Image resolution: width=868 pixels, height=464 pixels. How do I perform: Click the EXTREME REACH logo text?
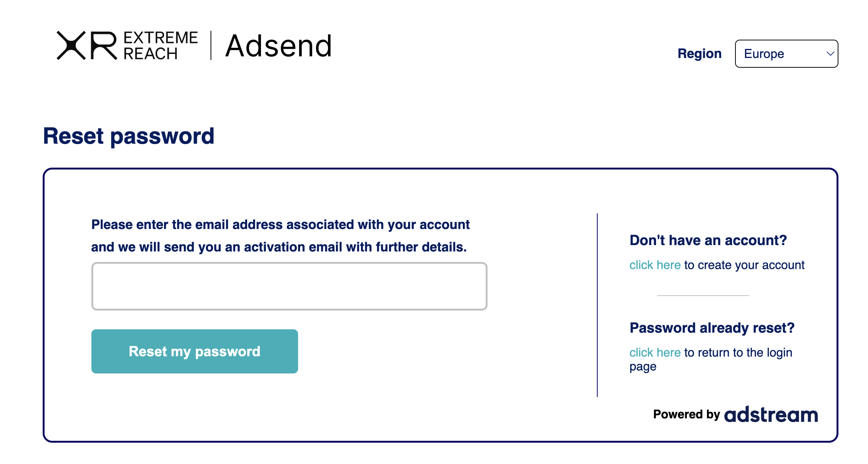point(160,46)
